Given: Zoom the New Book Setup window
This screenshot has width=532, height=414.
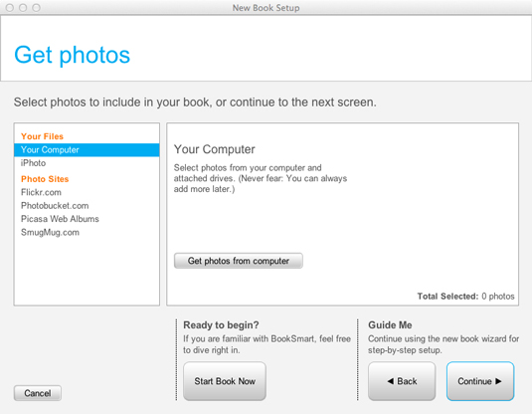Looking at the screenshot, I should pos(36,8).
